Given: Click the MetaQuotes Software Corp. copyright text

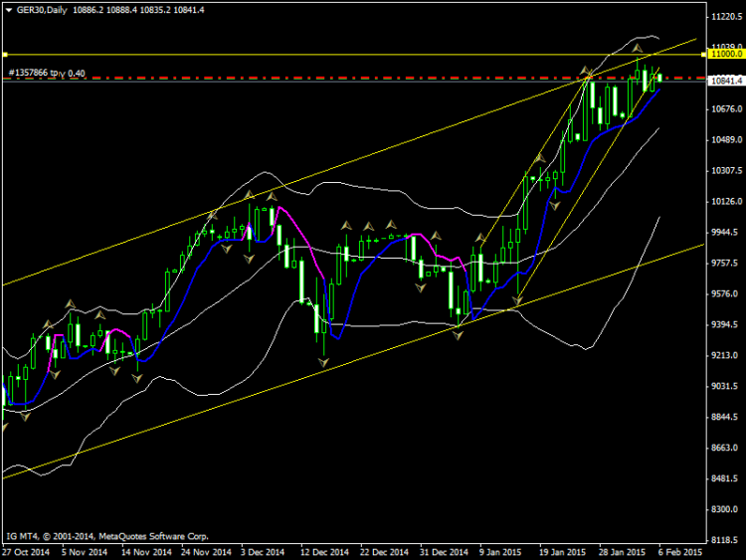Looking at the screenshot, I should click(x=153, y=536).
